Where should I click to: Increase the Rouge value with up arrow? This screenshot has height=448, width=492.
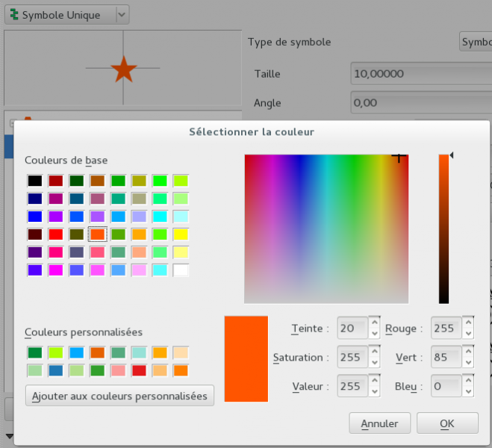[468, 323]
